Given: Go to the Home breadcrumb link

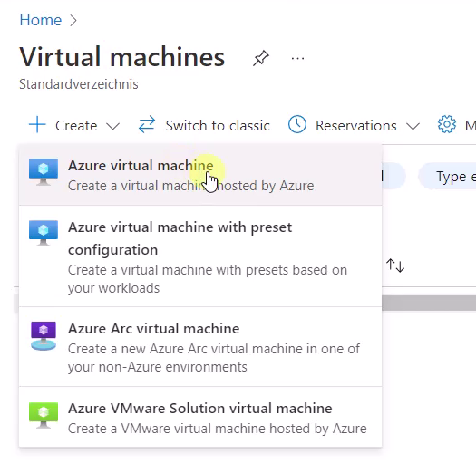Looking at the screenshot, I should pos(41,20).
